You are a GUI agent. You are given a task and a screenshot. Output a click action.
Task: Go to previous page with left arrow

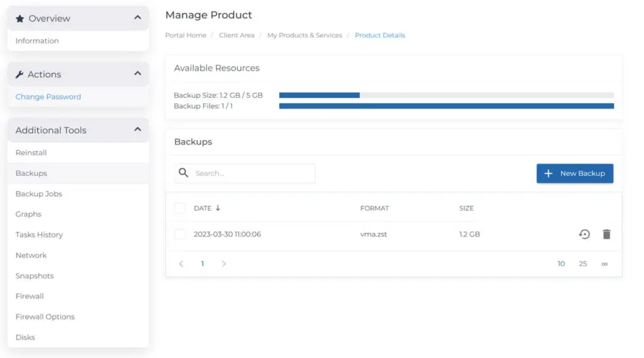(181, 264)
